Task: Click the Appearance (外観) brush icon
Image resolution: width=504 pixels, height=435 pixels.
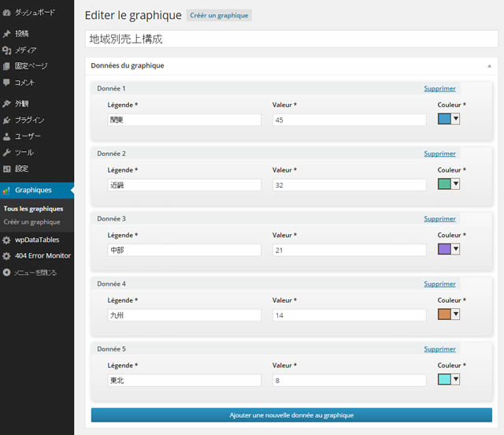Action: (6, 103)
